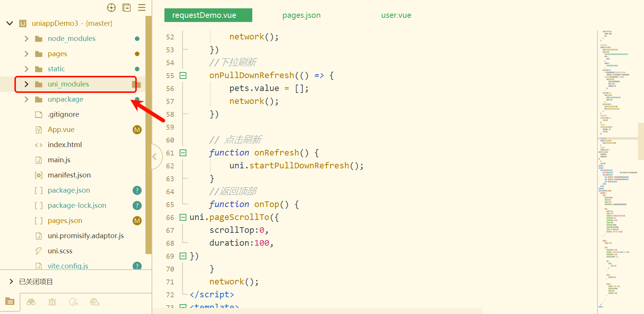Expand the pages folder chevron
This screenshot has height=314, width=644.
tap(27, 53)
